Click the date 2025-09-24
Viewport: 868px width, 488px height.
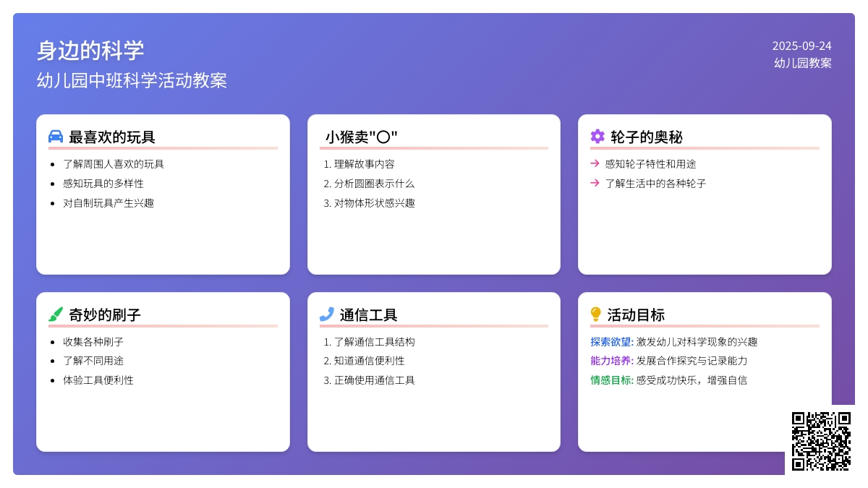coord(801,46)
